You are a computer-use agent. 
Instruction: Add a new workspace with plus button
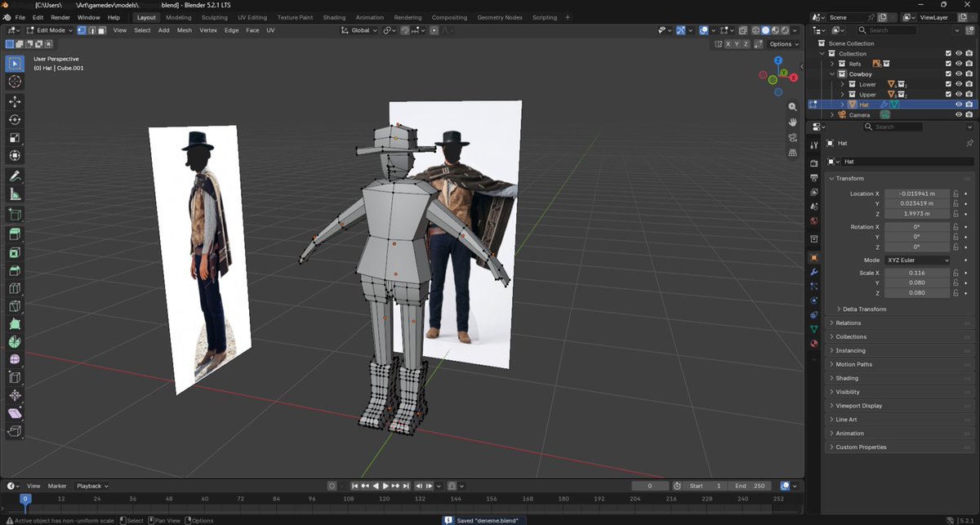[568, 17]
